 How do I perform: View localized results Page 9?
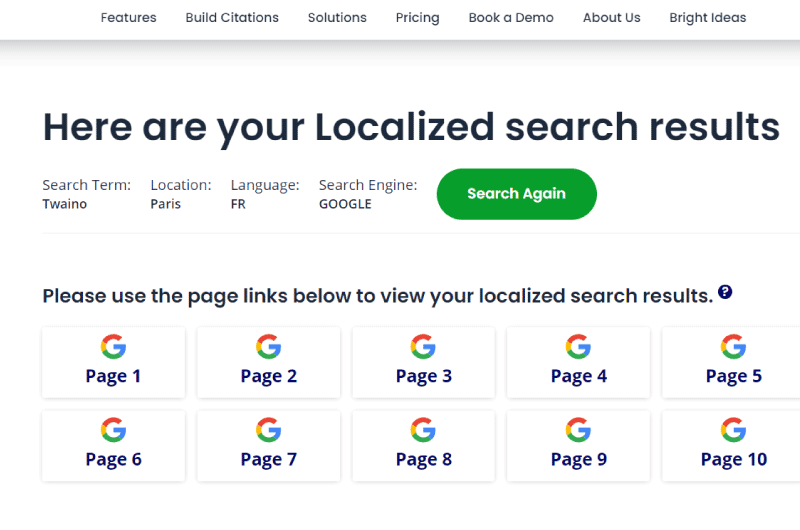(x=578, y=446)
